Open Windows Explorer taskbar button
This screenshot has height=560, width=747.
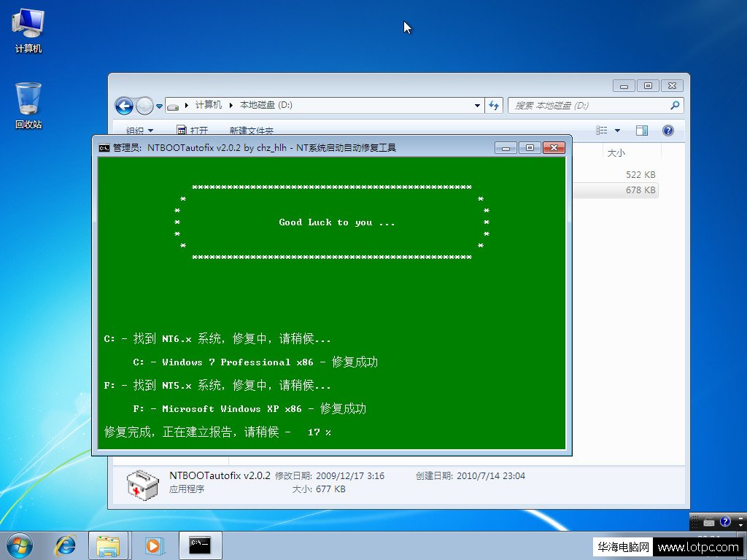tap(108, 545)
